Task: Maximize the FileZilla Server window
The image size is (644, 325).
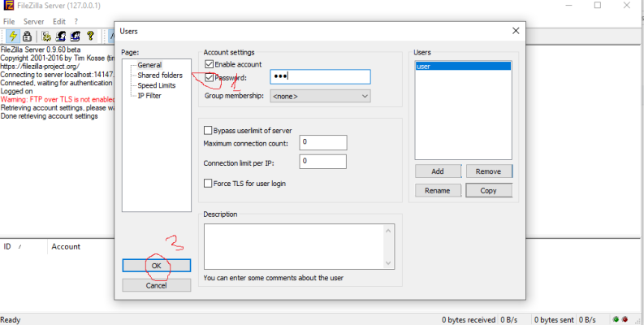Action: 598,6
